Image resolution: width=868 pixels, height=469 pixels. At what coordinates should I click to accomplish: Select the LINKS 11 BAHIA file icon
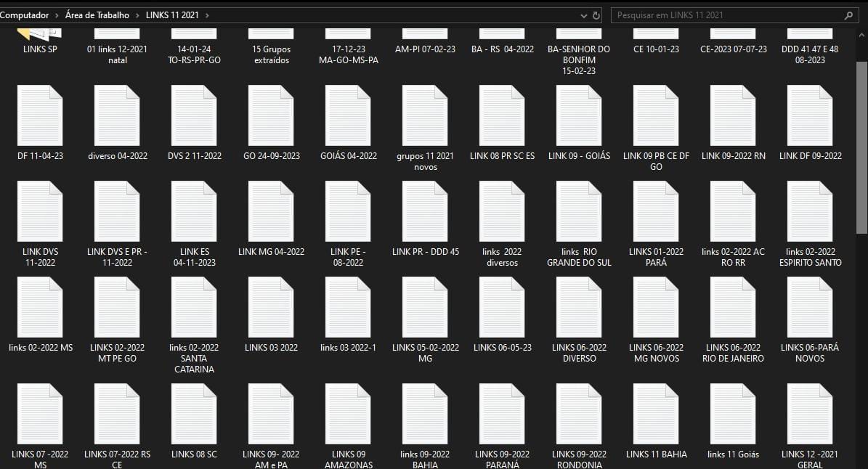coord(656,414)
